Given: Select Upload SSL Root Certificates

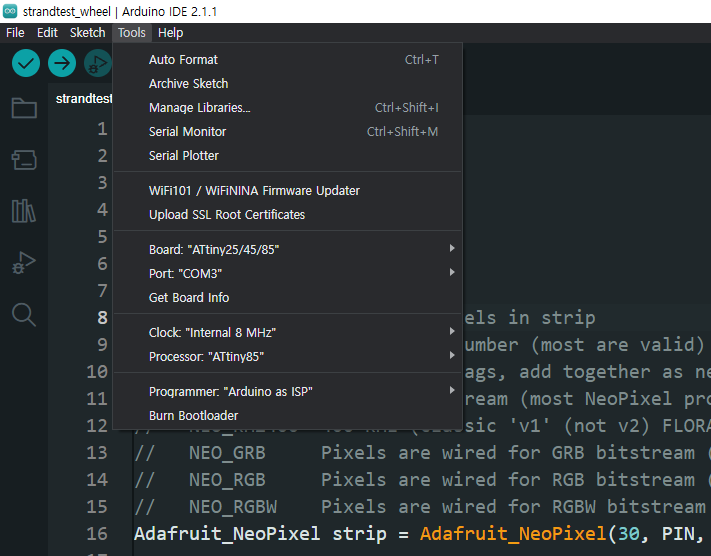Looking at the screenshot, I should pyautogui.click(x=287, y=215).
